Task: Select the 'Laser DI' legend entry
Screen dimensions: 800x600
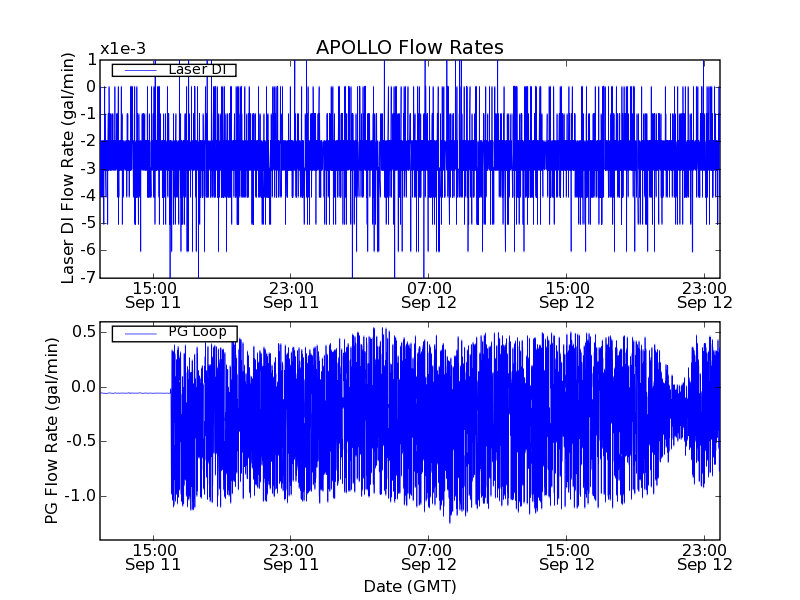Action: 174,70
